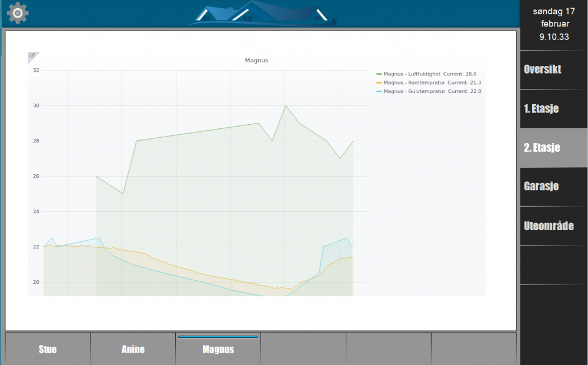Switch to the Stue room tab
The width and height of the screenshot is (588, 365).
point(48,349)
